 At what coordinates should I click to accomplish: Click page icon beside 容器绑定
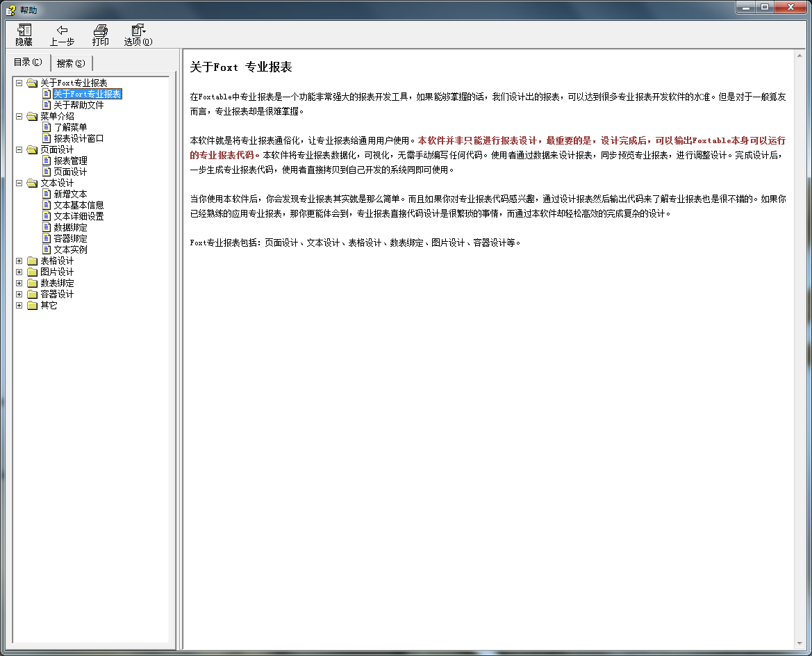47,238
